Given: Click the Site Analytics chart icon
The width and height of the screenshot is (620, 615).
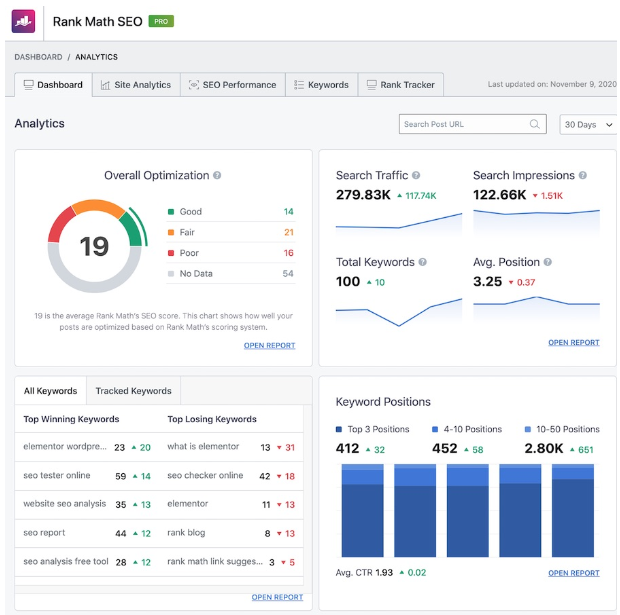Looking at the screenshot, I should pyautogui.click(x=105, y=85).
